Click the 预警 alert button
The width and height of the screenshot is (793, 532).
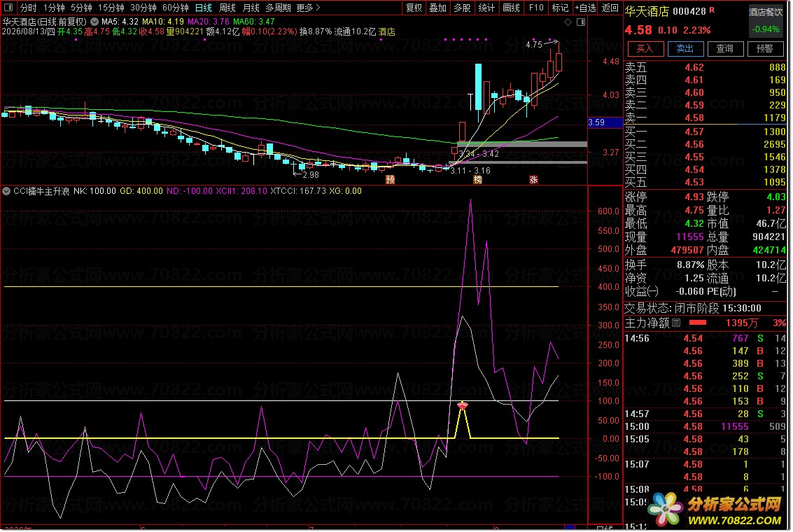(x=765, y=48)
